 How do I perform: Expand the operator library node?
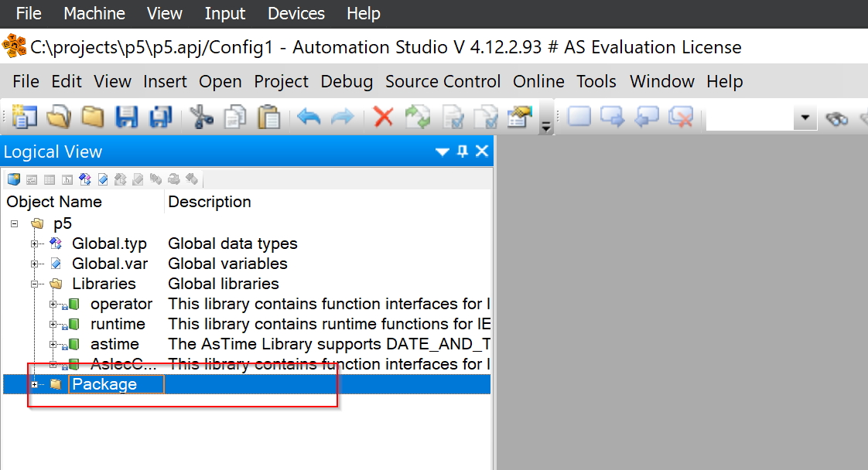pos(53,304)
